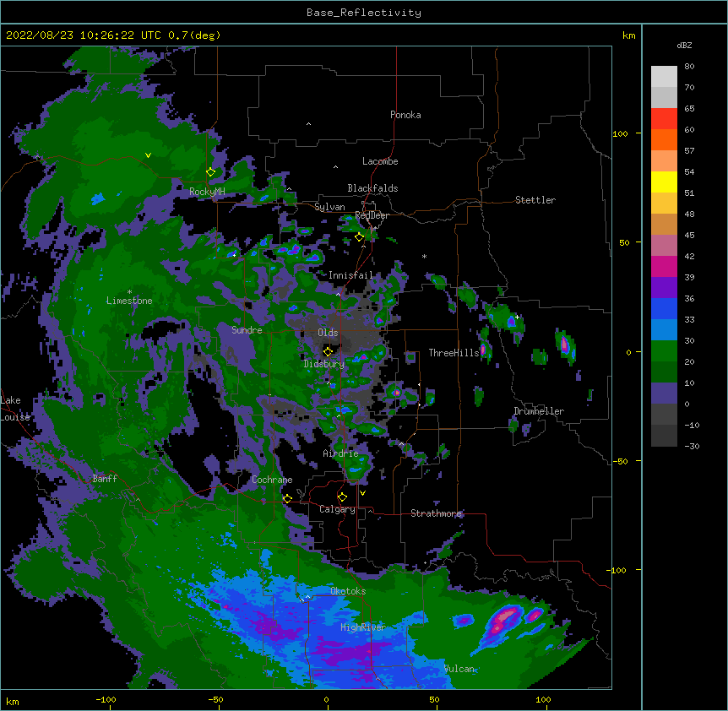Viewport: 728px width, 711px height.
Task: Select the Calgary city label
Action: click(337, 509)
